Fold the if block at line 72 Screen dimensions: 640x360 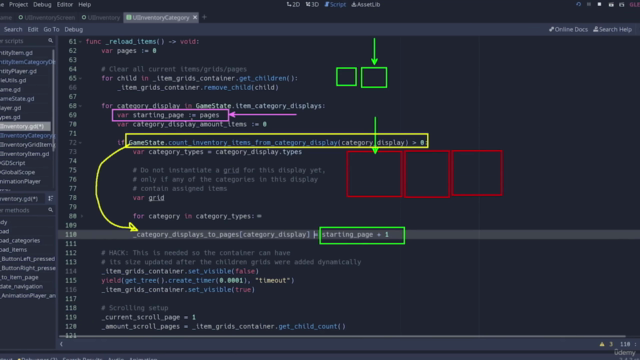click(x=80, y=142)
